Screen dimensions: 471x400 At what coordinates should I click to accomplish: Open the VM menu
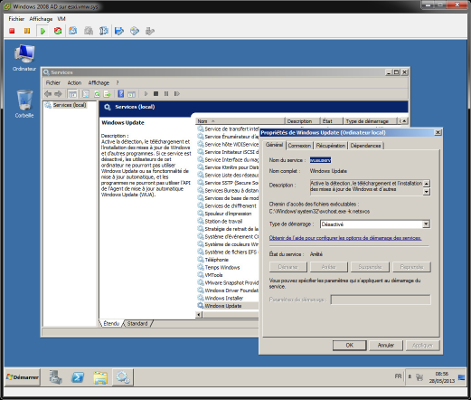point(61,19)
